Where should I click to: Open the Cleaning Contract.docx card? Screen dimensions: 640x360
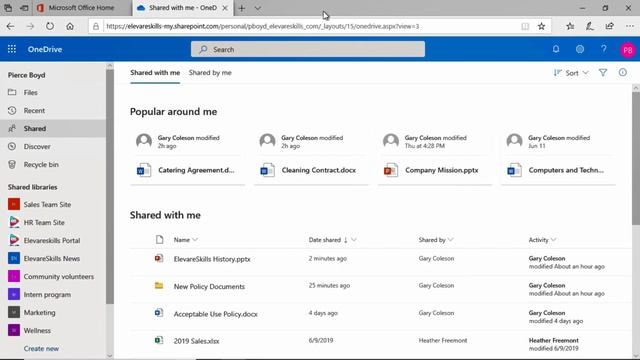pyautogui.click(x=311, y=159)
